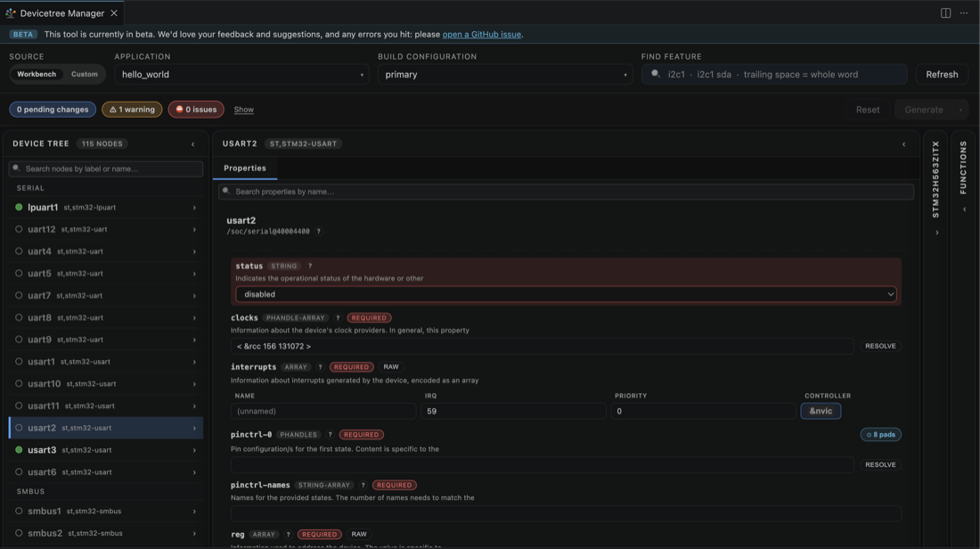Click the 0 pending changes badge

pyautogui.click(x=53, y=110)
